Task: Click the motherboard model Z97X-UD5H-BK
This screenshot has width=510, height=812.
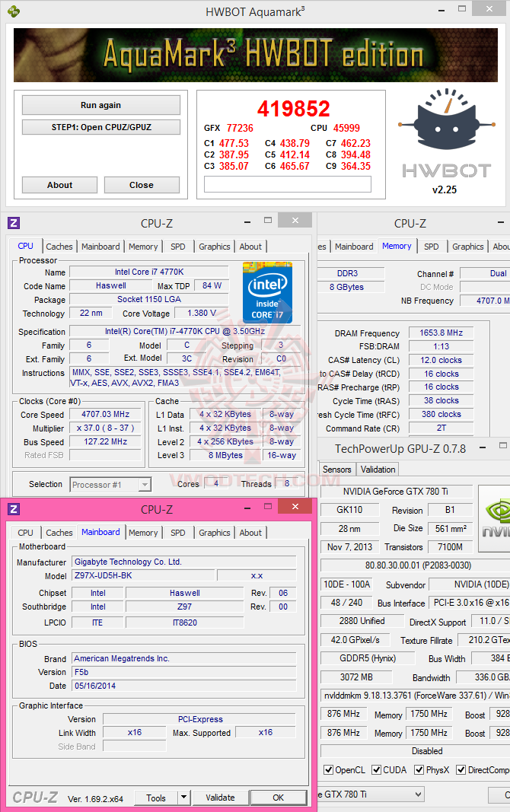Action: click(x=142, y=575)
